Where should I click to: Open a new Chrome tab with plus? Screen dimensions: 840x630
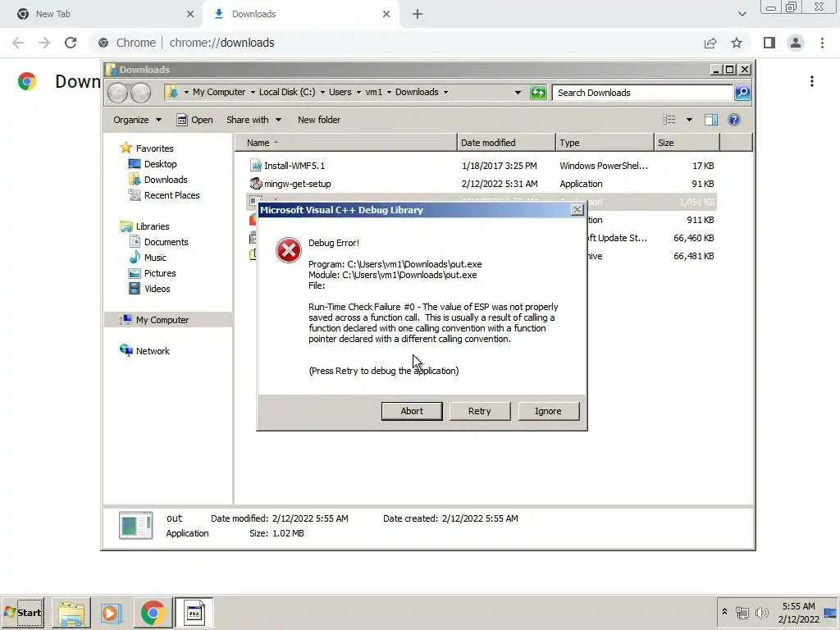coord(418,14)
